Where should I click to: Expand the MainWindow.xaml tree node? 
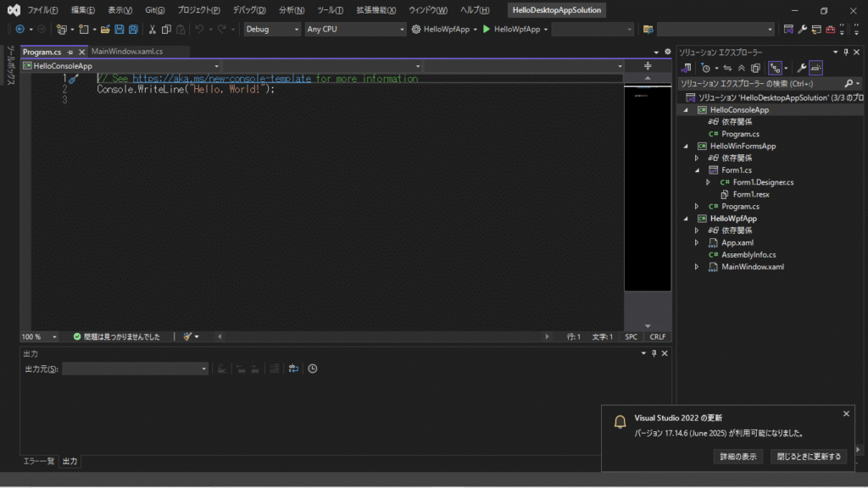pos(697,267)
